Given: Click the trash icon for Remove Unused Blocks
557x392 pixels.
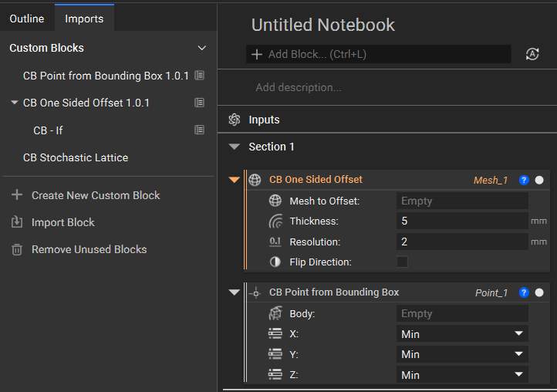Looking at the screenshot, I should tap(16, 249).
